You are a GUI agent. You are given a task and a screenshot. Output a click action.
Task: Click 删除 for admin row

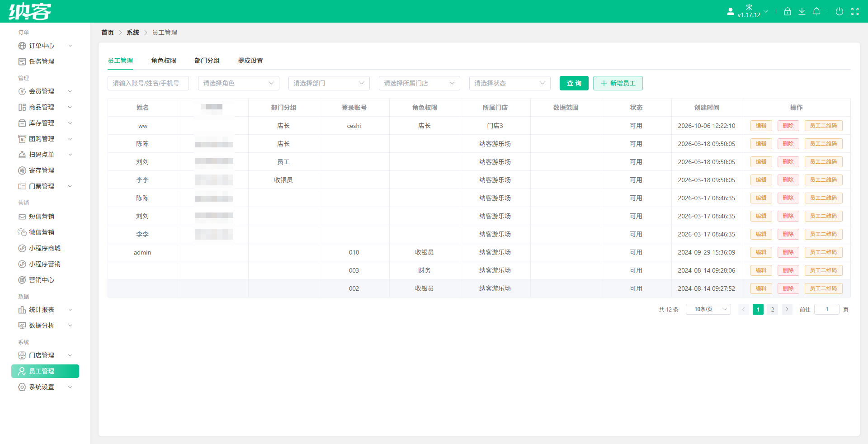click(x=788, y=252)
